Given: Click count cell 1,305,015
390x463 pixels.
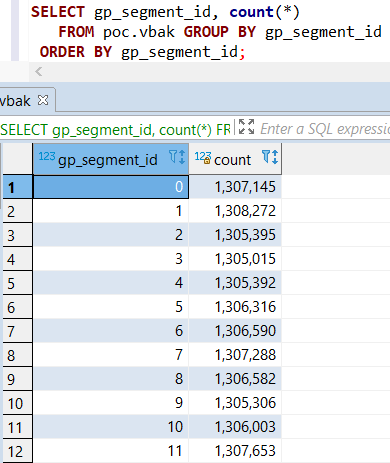Looking at the screenshot, I should [235, 259].
